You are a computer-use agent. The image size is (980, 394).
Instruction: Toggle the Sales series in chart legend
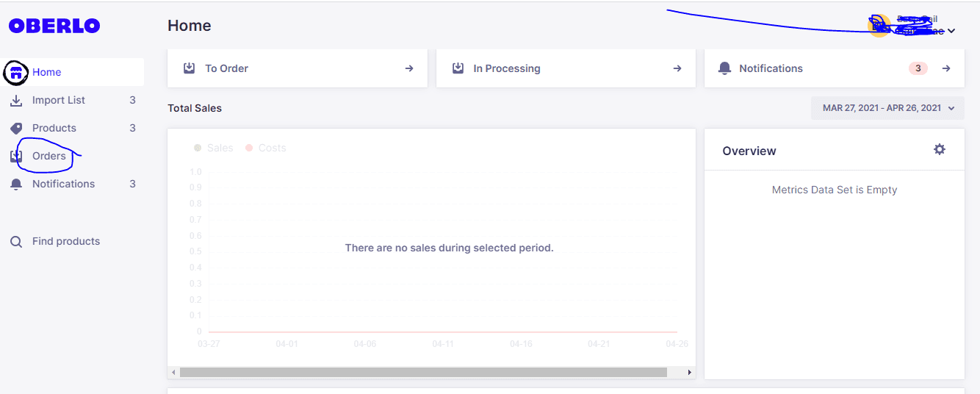(x=214, y=148)
